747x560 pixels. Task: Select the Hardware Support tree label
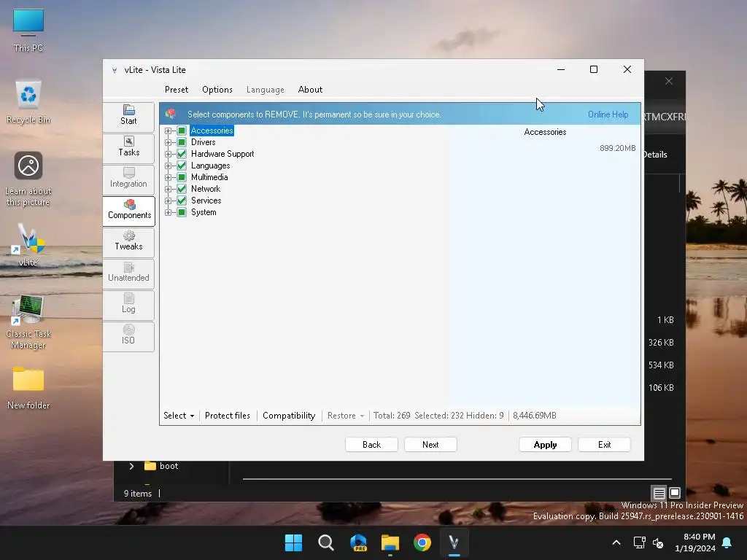tap(222, 154)
